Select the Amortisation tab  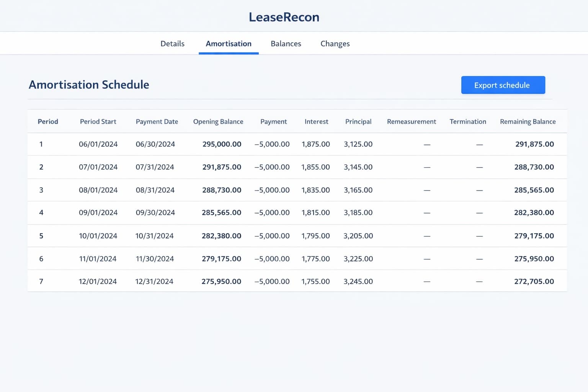click(x=228, y=44)
